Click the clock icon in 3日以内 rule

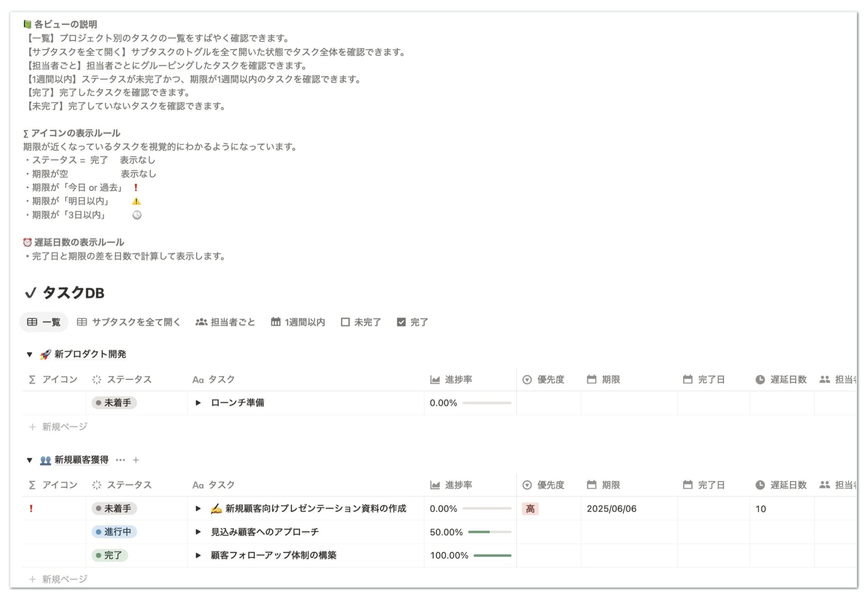coord(137,215)
